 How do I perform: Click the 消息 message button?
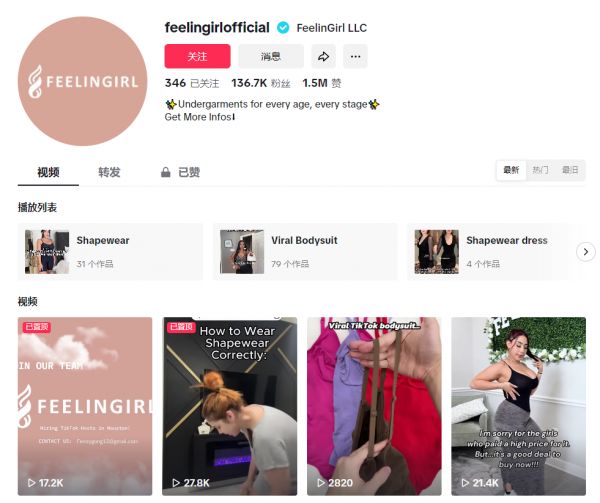(x=271, y=57)
